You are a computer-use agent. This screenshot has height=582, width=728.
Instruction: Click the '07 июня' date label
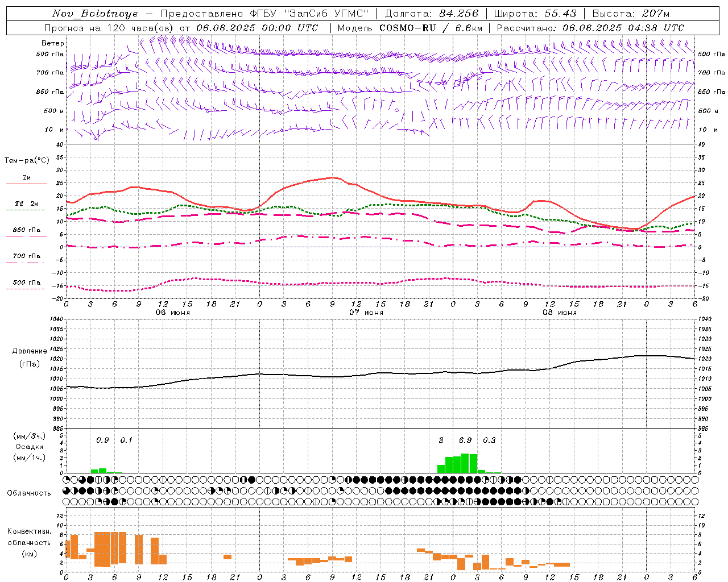click(366, 313)
